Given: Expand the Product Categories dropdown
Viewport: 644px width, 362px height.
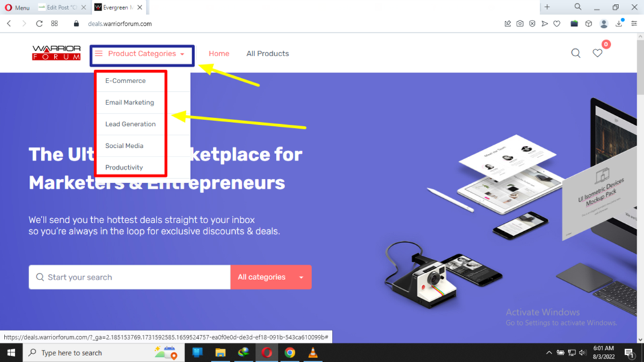Looking at the screenshot, I should coord(142,54).
